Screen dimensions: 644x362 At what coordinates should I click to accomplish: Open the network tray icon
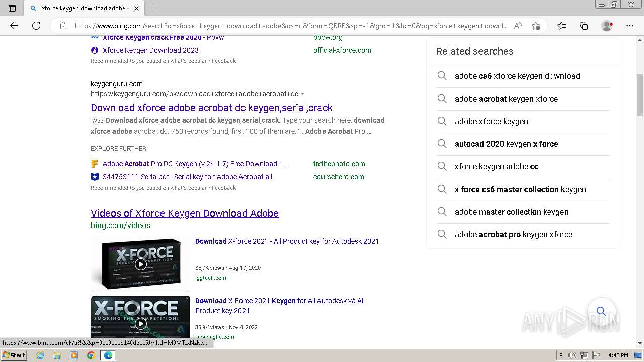coord(585,355)
